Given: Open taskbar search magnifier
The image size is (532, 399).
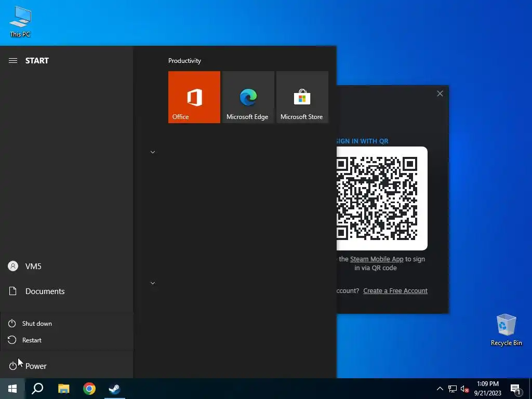Looking at the screenshot, I should point(37,389).
